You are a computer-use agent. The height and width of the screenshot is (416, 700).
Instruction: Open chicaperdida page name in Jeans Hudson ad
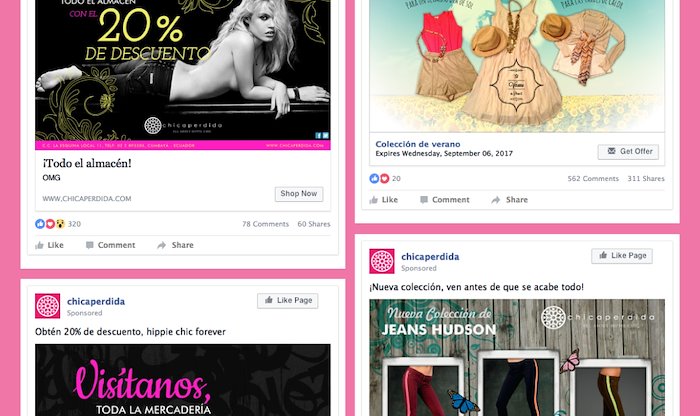[x=430, y=257]
